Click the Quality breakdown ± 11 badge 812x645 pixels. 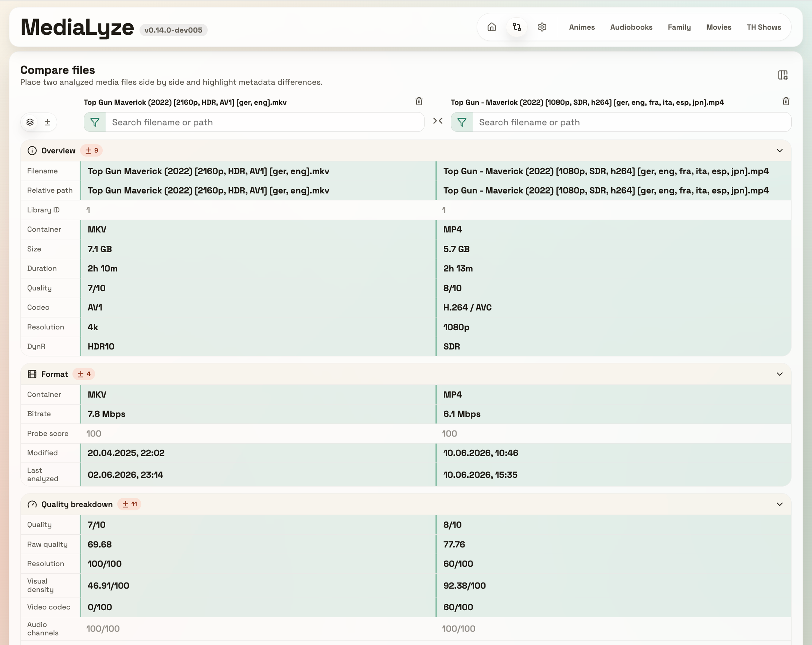pyautogui.click(x=130, y=504)
